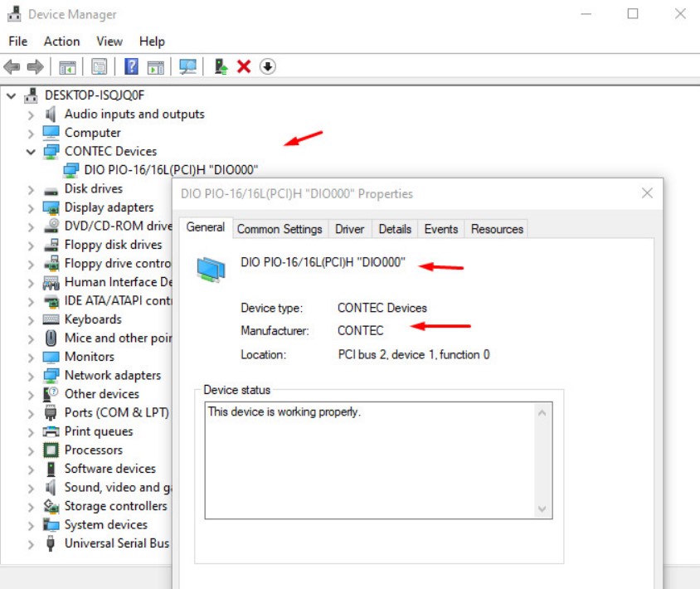
Task: Minimize the Device Manager window
Action: click(x=586, y=14)
